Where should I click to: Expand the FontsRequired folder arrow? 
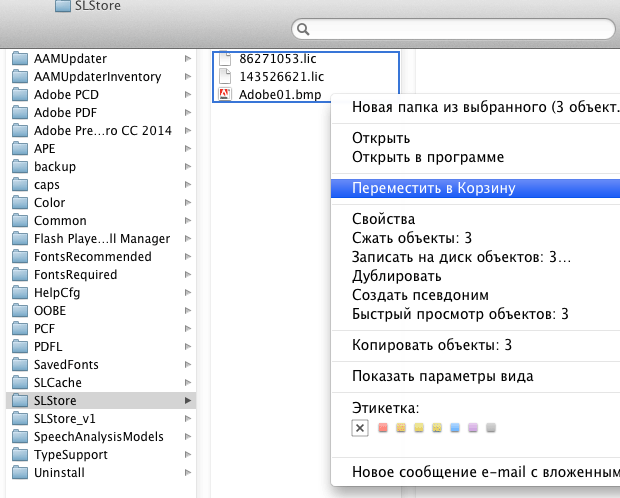coord(188,275)
